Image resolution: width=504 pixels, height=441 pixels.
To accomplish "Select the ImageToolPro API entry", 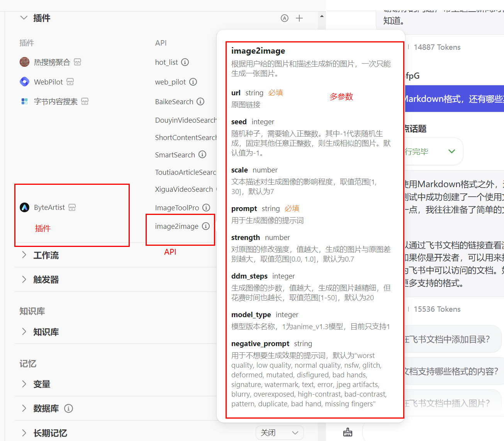I will tap(177, 208).
